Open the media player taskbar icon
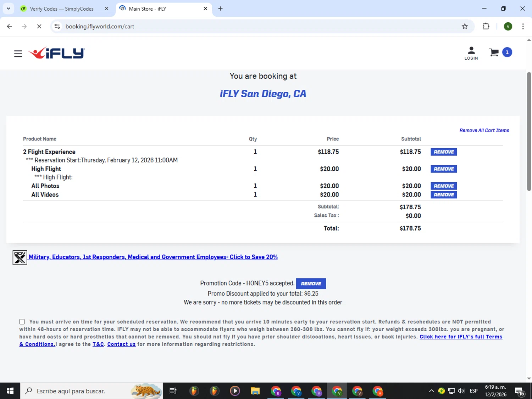This screenshot has width=532, height=399. tap(235, 391)
